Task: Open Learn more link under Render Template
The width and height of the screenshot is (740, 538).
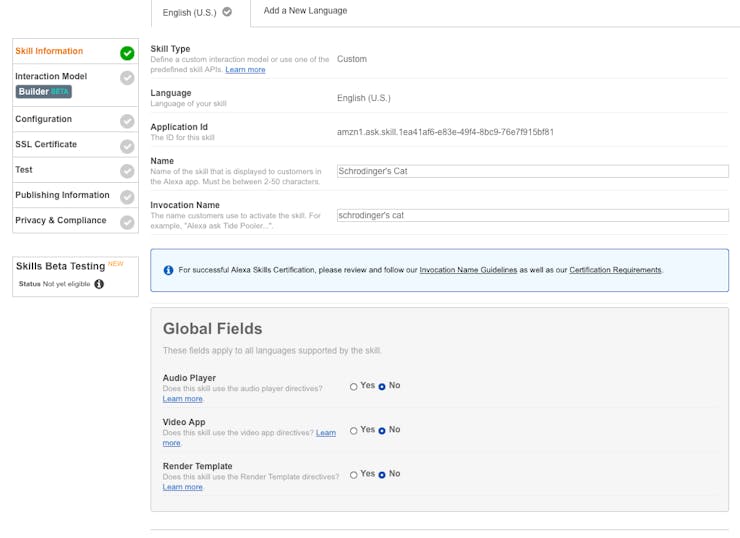Action: (183, 487)
